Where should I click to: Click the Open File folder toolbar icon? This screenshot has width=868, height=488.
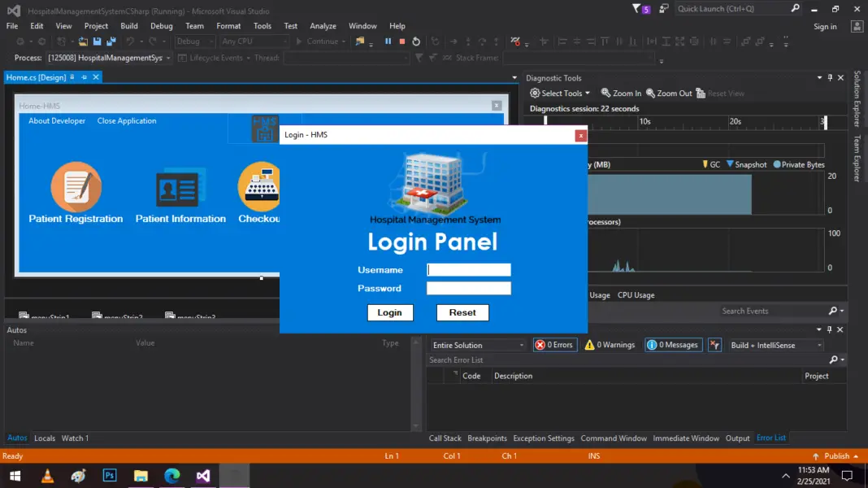coord(83,41)
